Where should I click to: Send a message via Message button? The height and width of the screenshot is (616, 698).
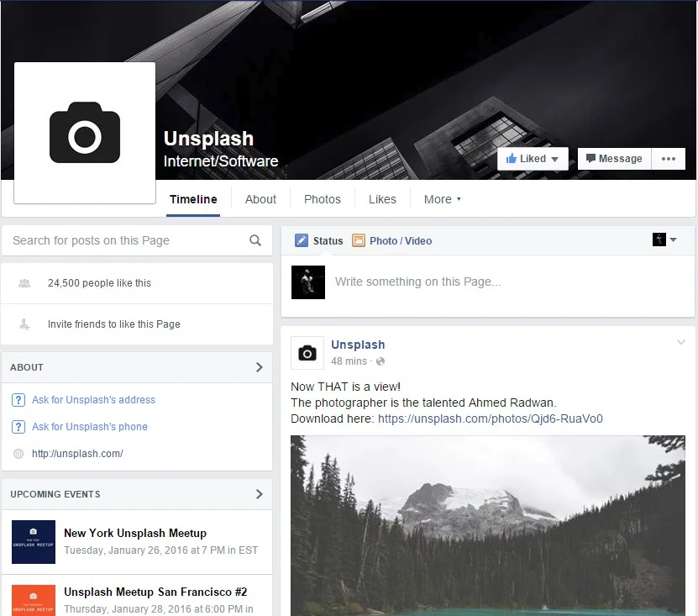[x=614, y=159]
